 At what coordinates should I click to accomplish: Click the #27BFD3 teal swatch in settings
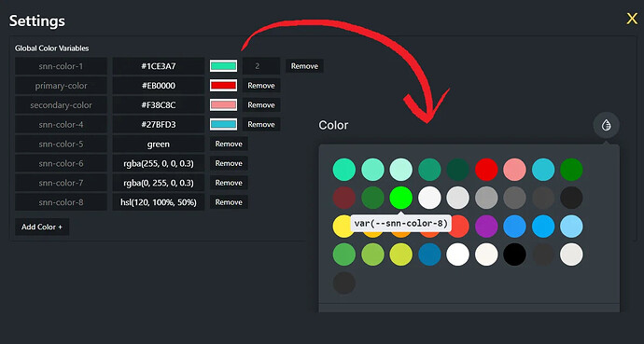(x=223, y=124)
